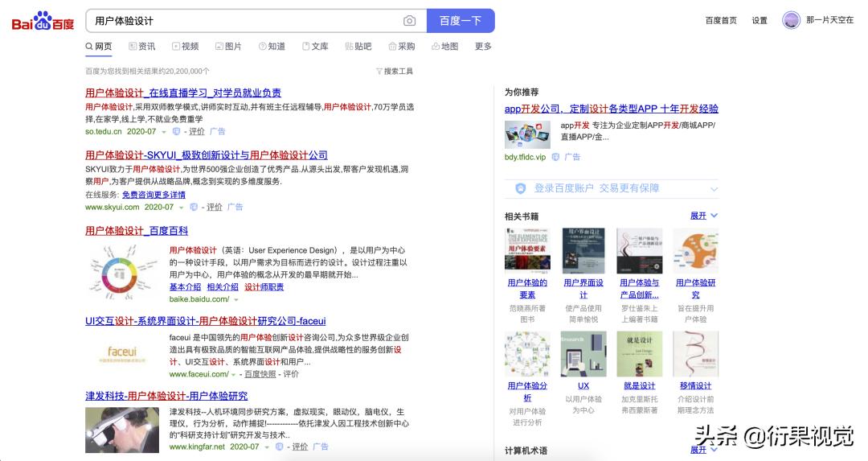Open book cover 用户体验分析
Screen dimensions: 868x461
pyautogui.click(x=527, y=354)
